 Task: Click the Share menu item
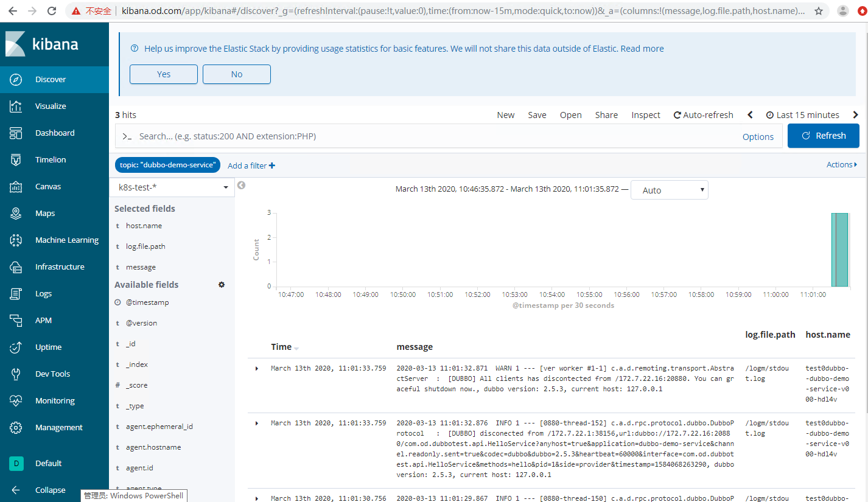[x=606, y=115]
